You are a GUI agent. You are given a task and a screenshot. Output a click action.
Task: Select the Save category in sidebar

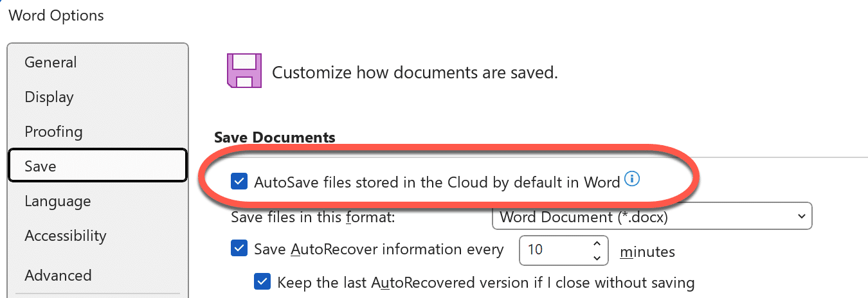[x=41, y=166]
